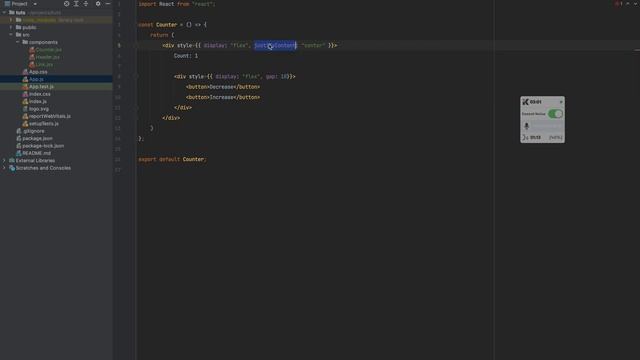Expand the public folder arrow

pos(11,27)
